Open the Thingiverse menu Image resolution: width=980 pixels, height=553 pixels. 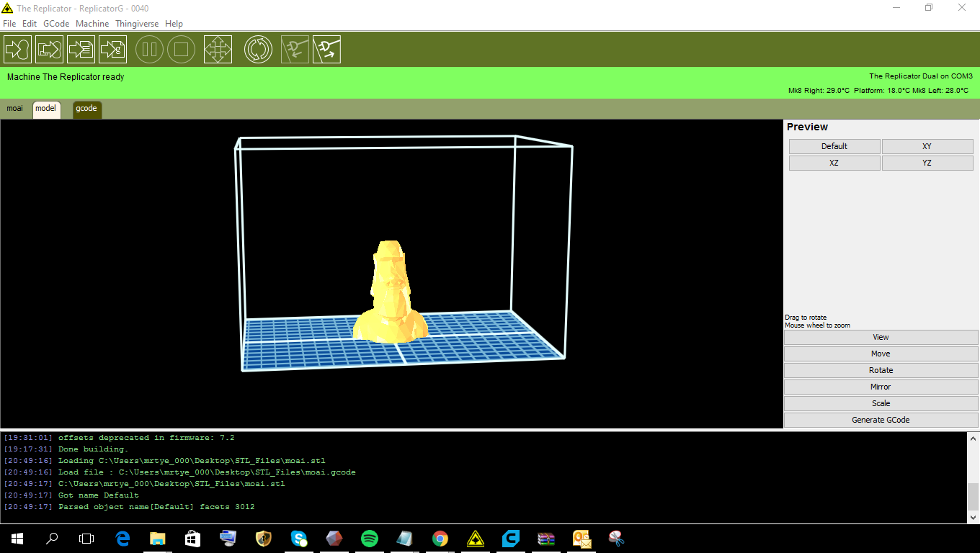coord(137,24)
